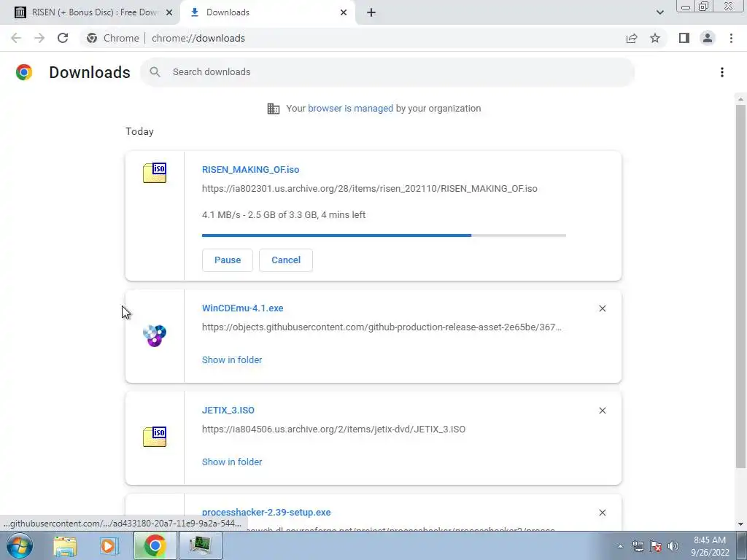Open a new tab with the plus button
The height and width of the screenshot is (560, 747).
(371, 12)
